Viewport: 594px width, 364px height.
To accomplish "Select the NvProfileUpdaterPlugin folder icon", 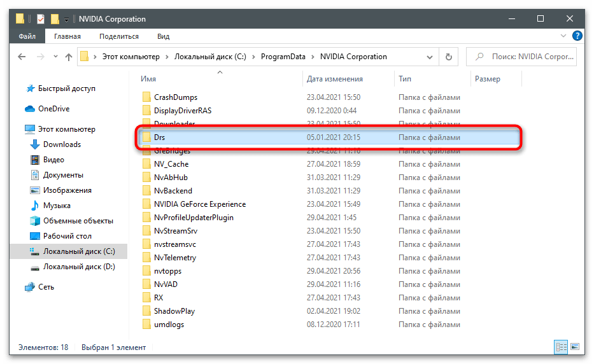I will (x=146, y=217).
